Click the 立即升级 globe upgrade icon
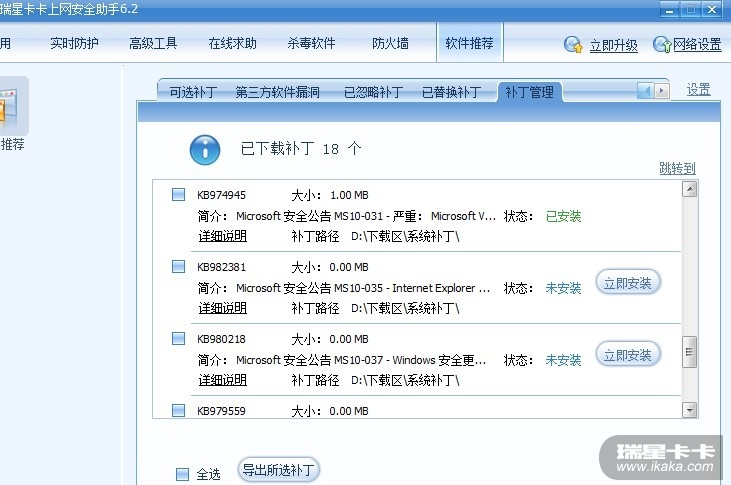This screenshot has height=485, width=731. [573, 45]
